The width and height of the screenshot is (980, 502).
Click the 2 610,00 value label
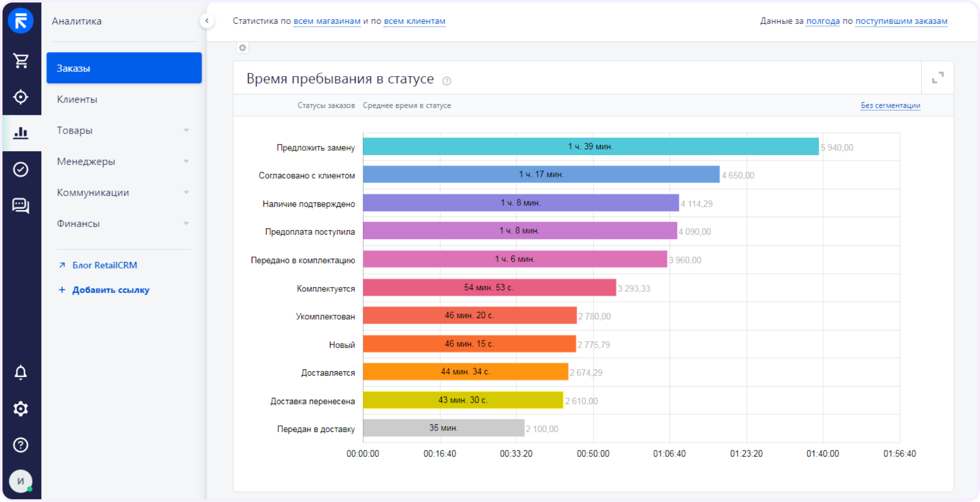pos(581,401)
